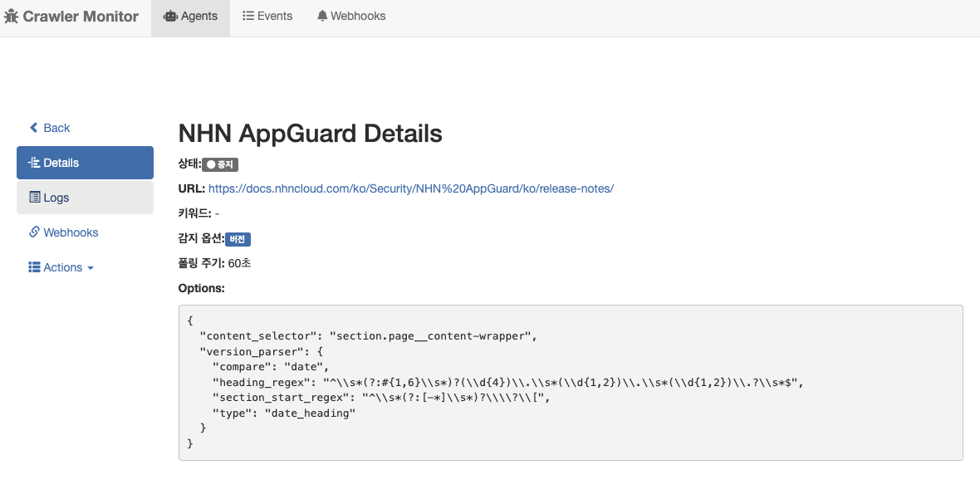Viewport: 980px width, 489px height.
Task: Switch to the Events navbar tab
Action: pos(267,17)
